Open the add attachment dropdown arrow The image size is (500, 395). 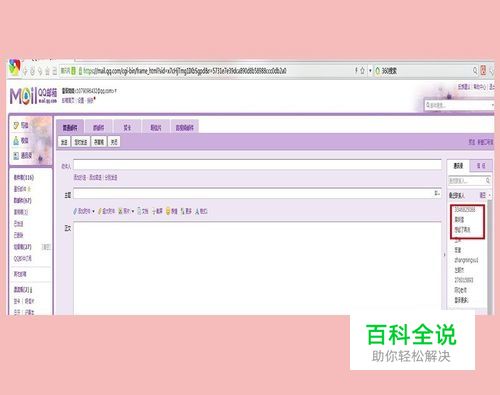click(x=93, y=211)
